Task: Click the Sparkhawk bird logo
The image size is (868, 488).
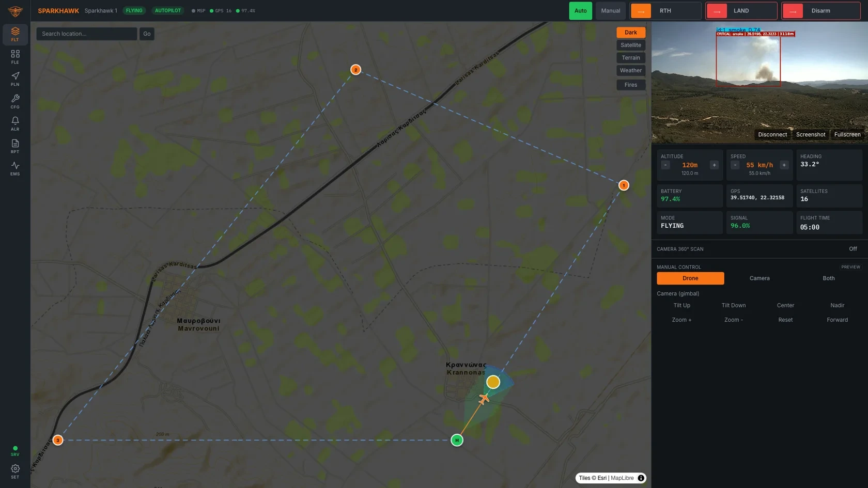Action: [x=15, y=10]
